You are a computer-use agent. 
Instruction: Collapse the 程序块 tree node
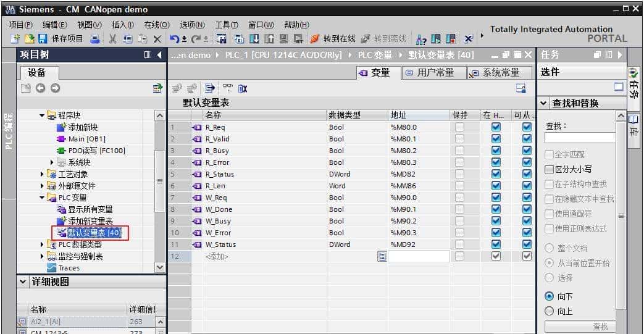[42, 115]
